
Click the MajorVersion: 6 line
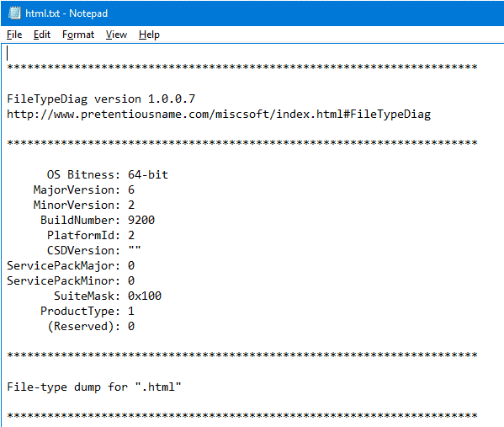(84, 189)
